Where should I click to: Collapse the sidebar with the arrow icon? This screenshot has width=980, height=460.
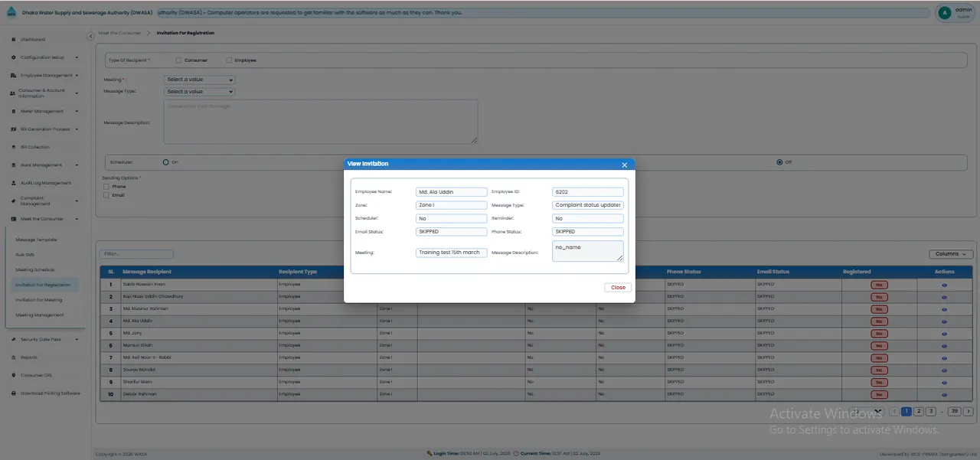click(90, 34)
